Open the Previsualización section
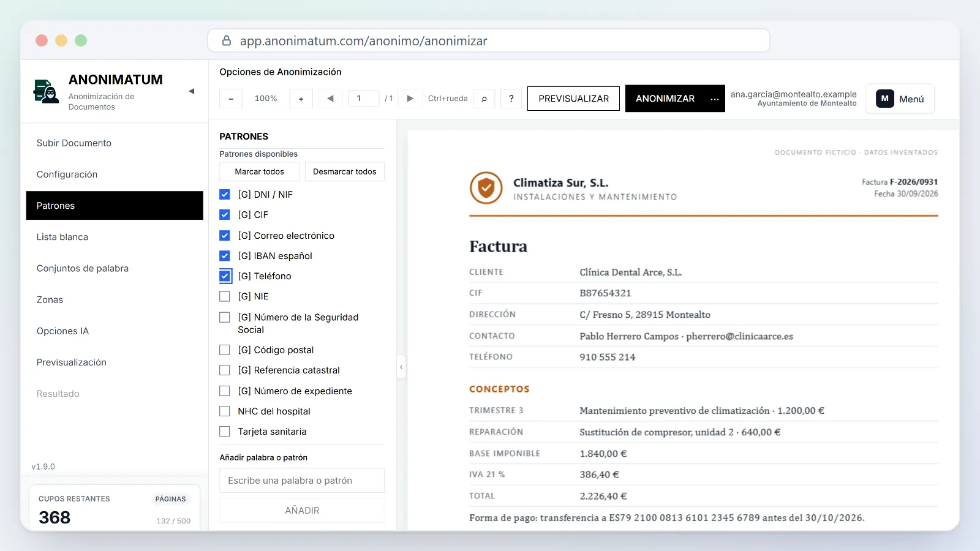 (115, 362)
